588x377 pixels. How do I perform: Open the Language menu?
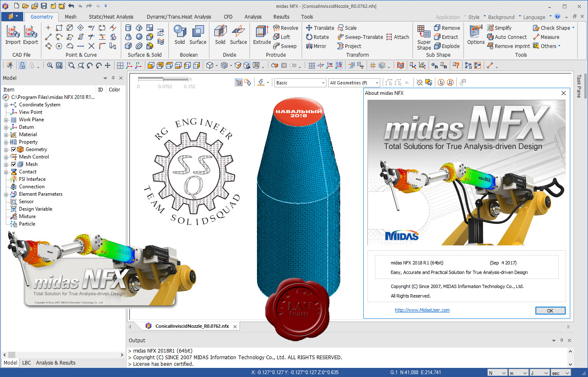537,17
